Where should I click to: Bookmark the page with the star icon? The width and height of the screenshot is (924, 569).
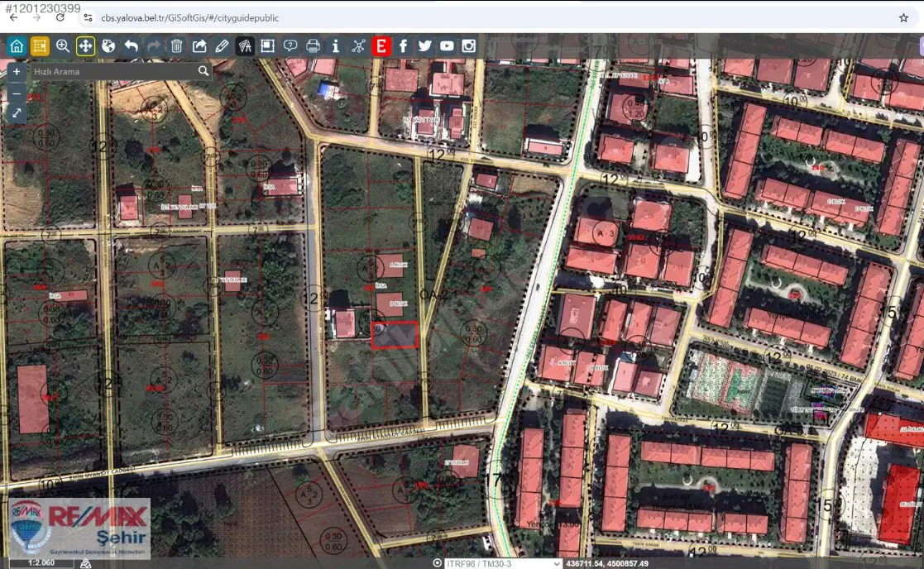[903, 17]
